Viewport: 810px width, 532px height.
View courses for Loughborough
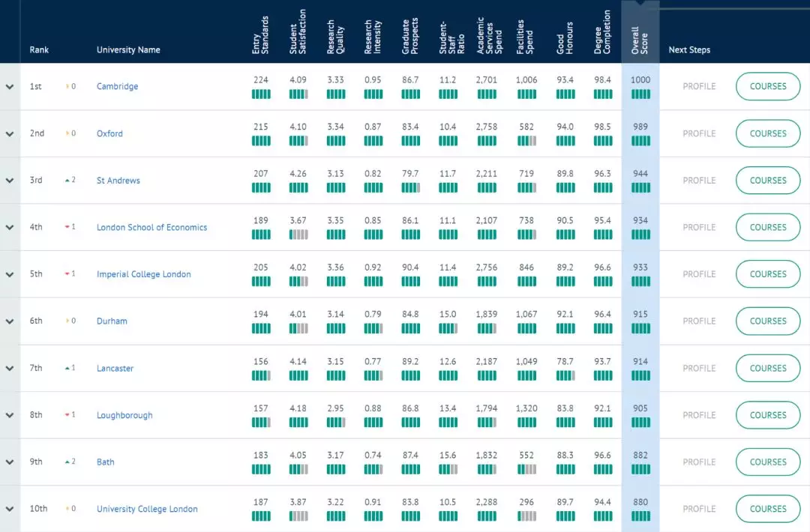pyautogui.click(x=768, y=415)
